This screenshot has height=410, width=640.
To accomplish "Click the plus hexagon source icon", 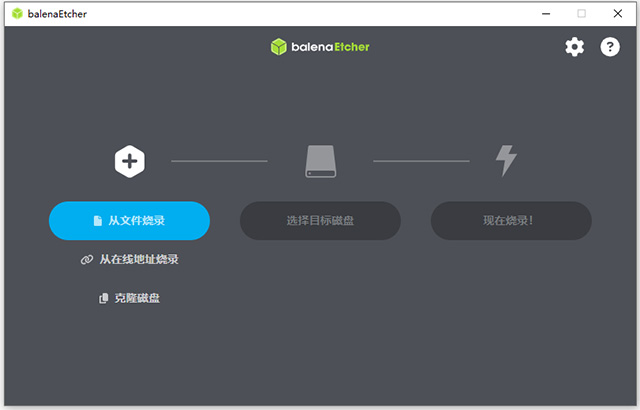I will (x=129, y=160).
